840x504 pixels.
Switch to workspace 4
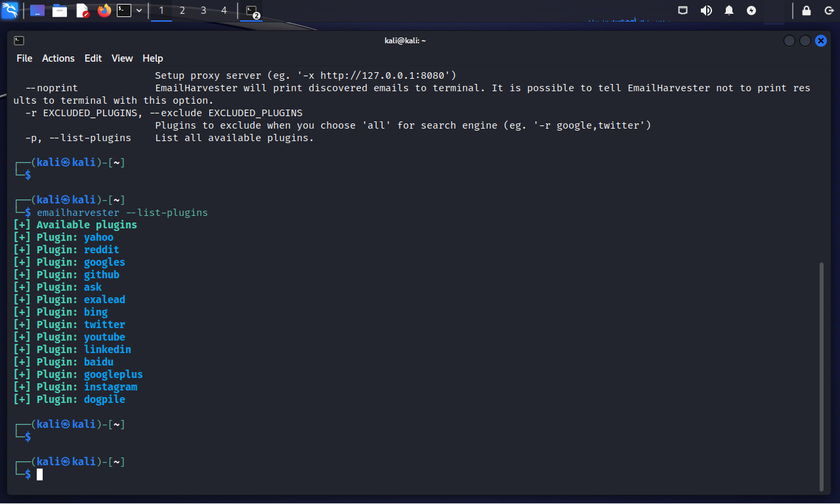tap(224, 10)
